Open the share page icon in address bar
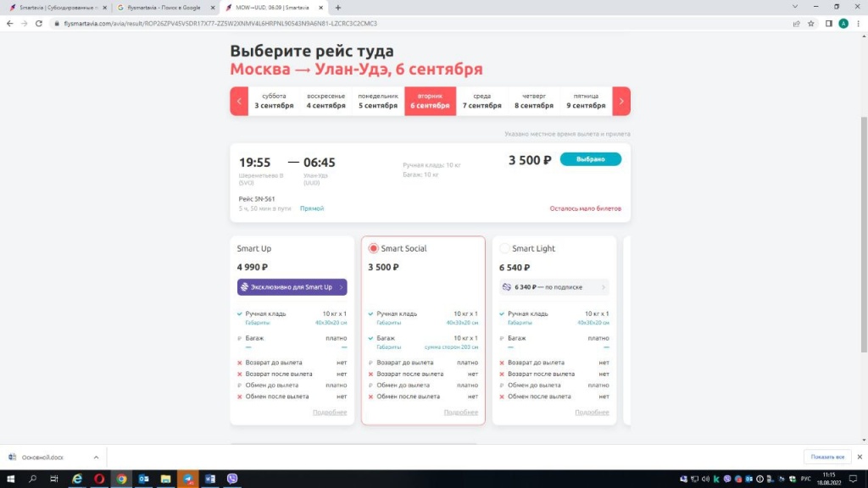Image resolution: width=868 pixels, height=488 pixels. point(796,23)
